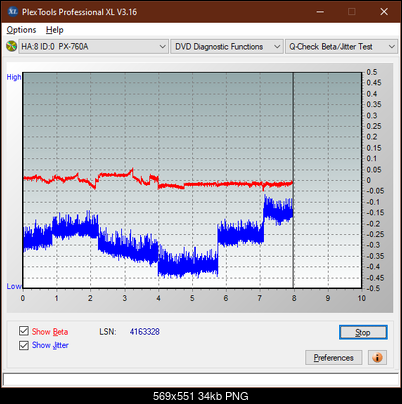This screenshot has height=404, width=402.
Task: Click the High jitter axis label
Action: click(x=14, y=77)
